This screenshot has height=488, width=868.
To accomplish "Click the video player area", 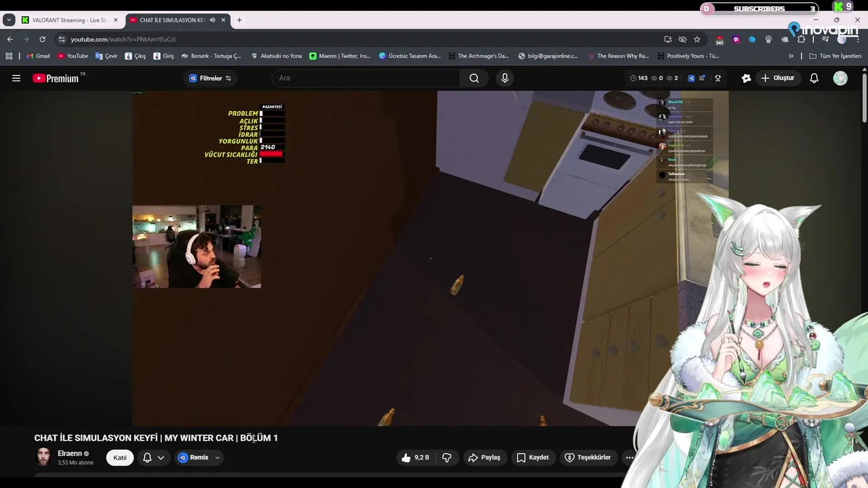I will [x=430, y=258].
